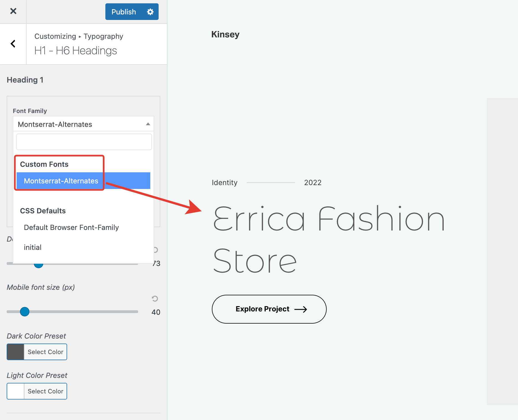
Task: Open the Kinsey site title link
Action: point(225,34)
